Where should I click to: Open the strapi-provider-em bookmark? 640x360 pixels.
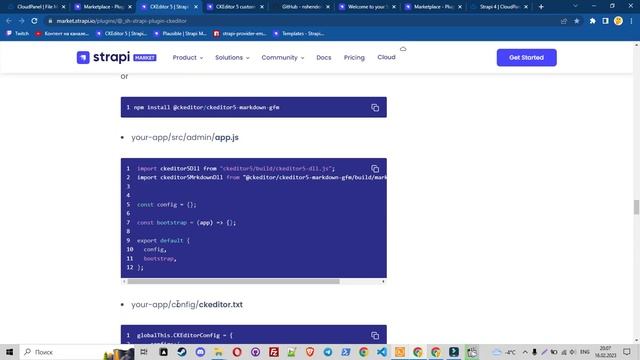pos(240,33)
